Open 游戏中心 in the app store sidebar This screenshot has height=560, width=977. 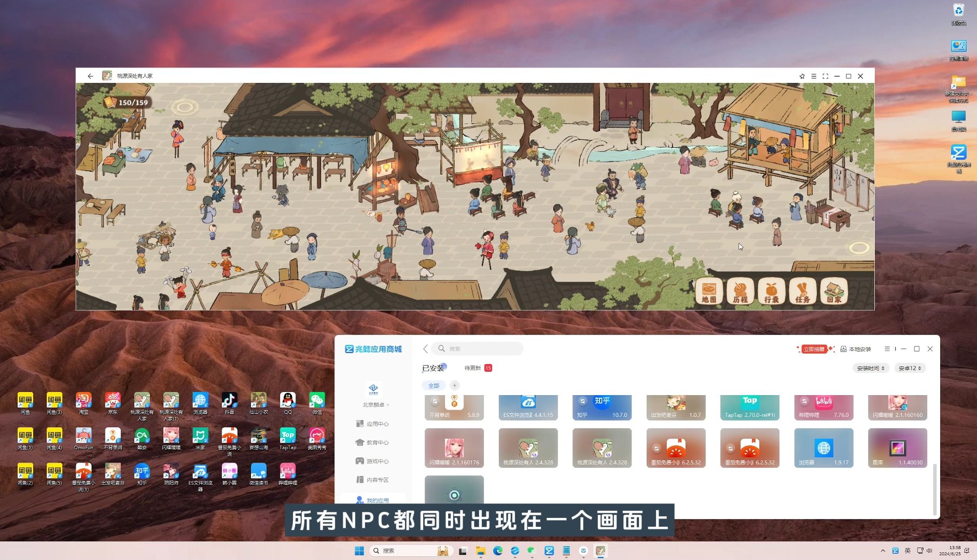tap(372, 461)
